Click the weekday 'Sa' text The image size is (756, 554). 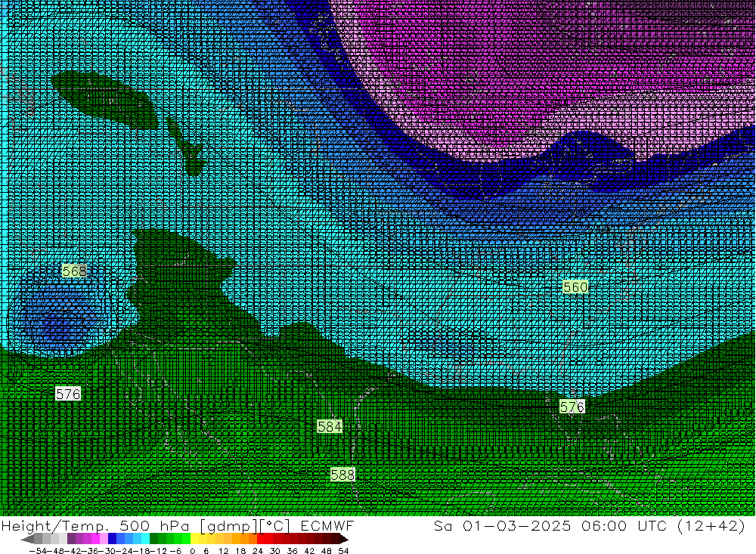[x=443, y=526]
